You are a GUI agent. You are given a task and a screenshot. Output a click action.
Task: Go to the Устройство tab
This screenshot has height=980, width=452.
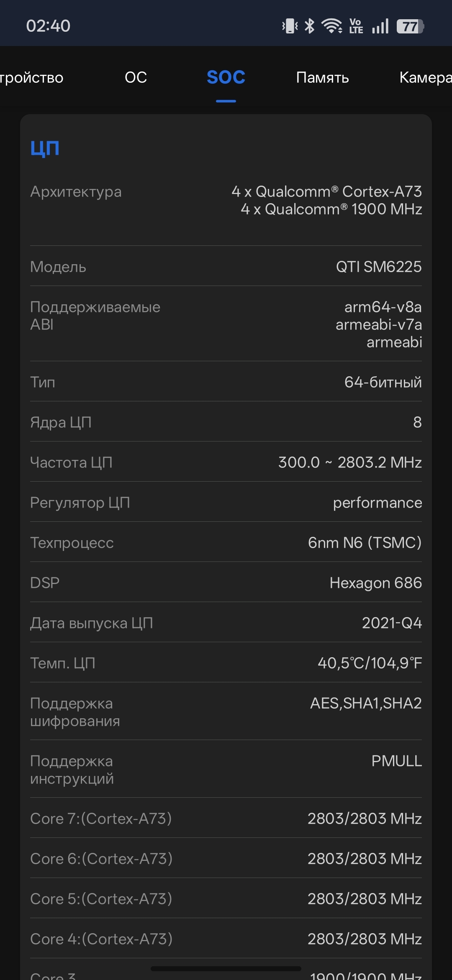click(31, 77)
